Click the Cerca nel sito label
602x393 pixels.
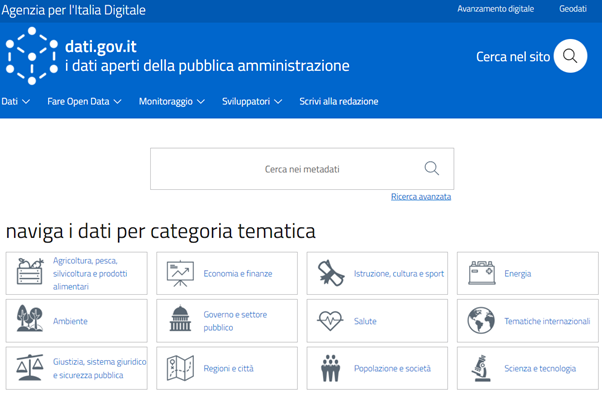pos(513,57)
